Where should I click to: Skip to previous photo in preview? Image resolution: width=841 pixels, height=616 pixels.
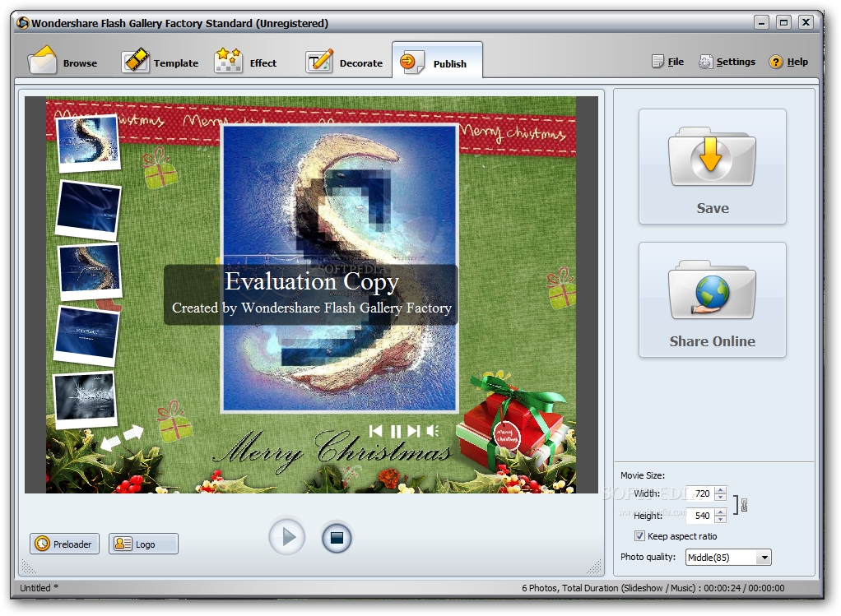pyautogui.click(x=375, y=430)
